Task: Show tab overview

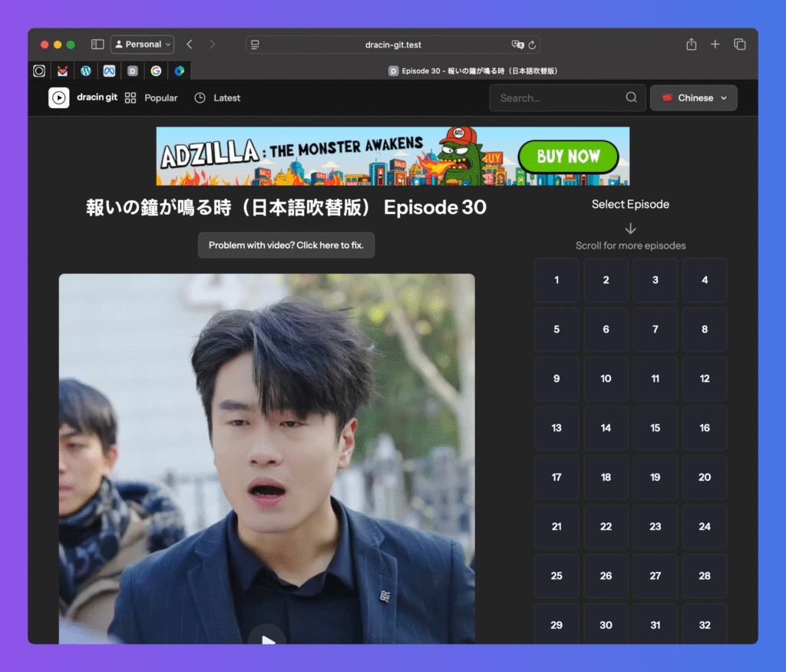Action: point(739,44)
